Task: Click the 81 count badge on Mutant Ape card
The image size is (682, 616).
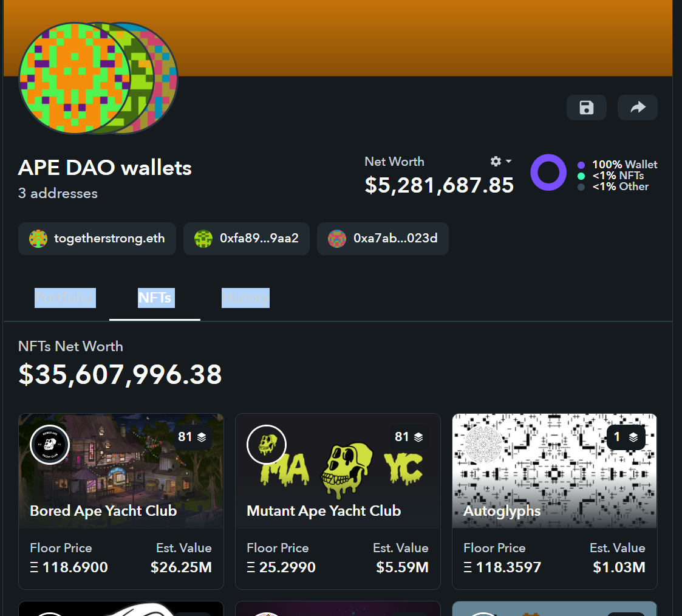Action: point(409,437)
